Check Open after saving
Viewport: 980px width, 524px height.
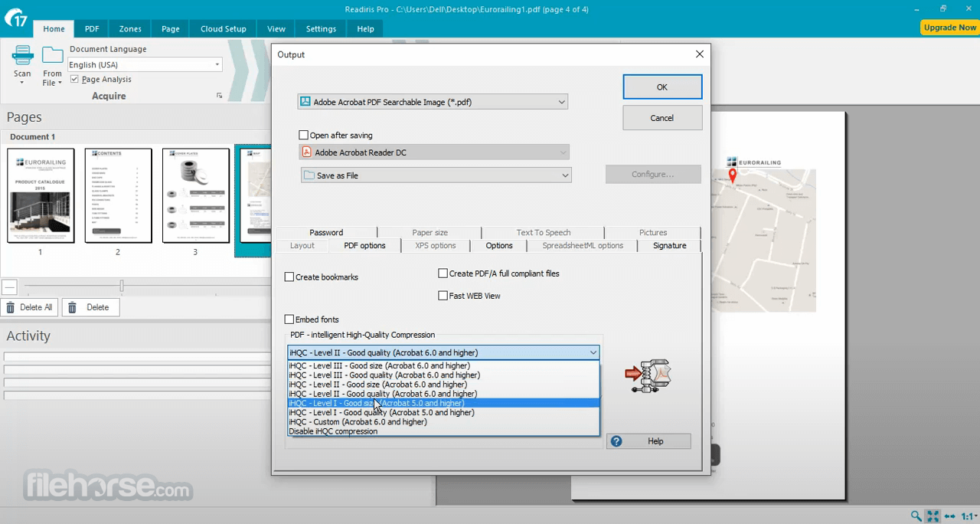click(x=303, y=135)
